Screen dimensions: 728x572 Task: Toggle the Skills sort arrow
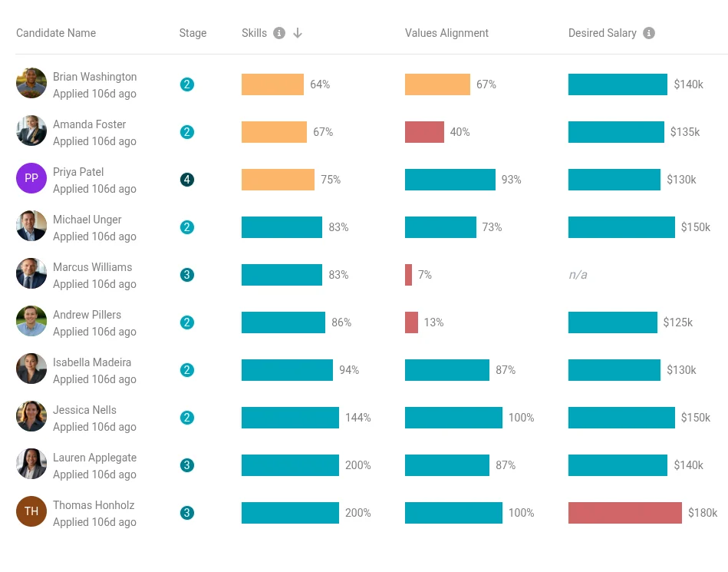(298, 33)
